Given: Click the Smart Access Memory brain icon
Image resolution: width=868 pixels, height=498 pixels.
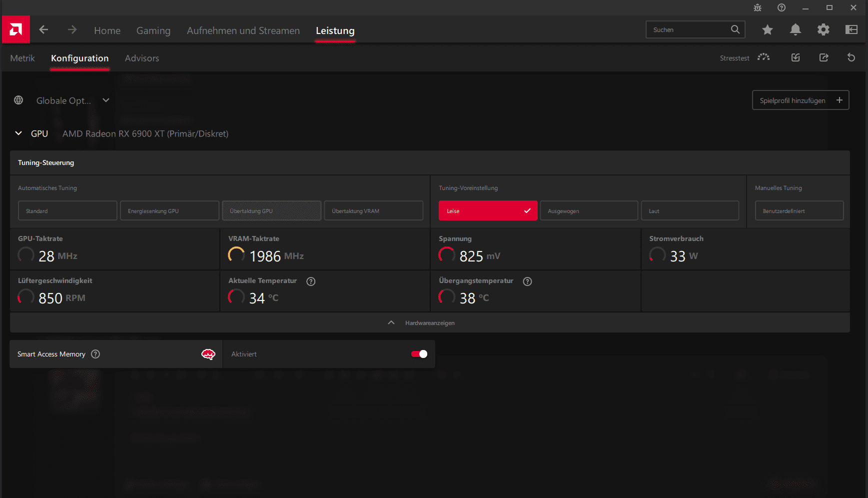Looking at the screenshot, I should pyautogui.click(x=208, y=354).
